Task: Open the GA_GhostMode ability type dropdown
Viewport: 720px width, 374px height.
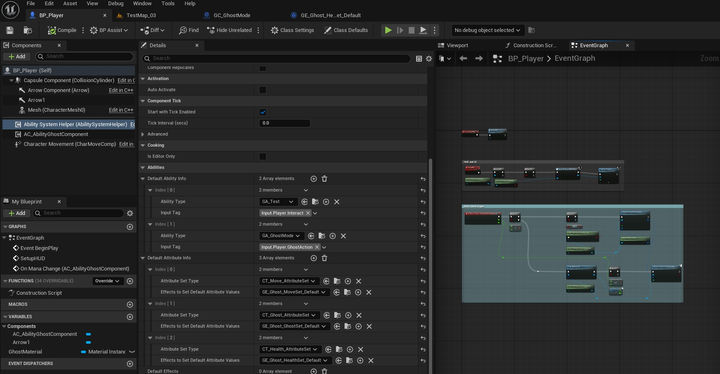Action: tap(281, 236)
